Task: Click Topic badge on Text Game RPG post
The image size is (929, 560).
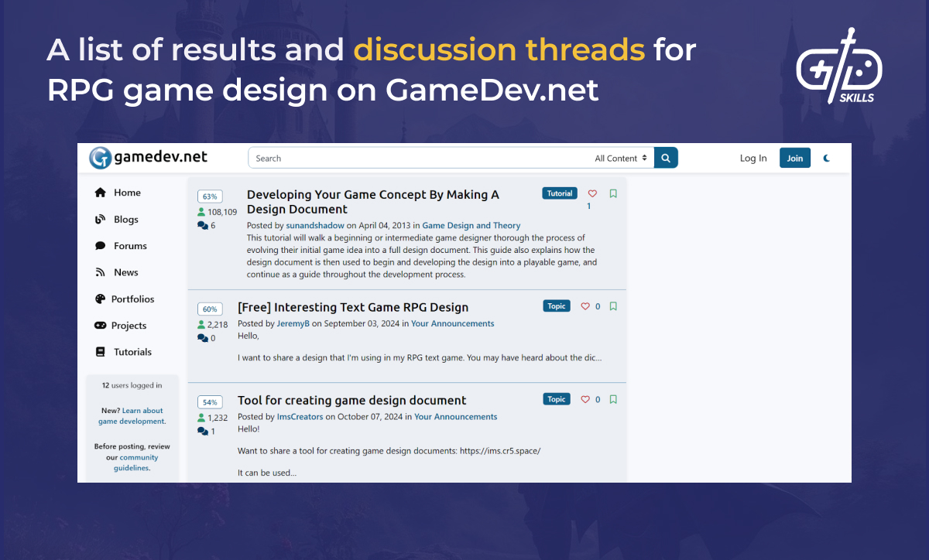Action: [x=557, y=306]
